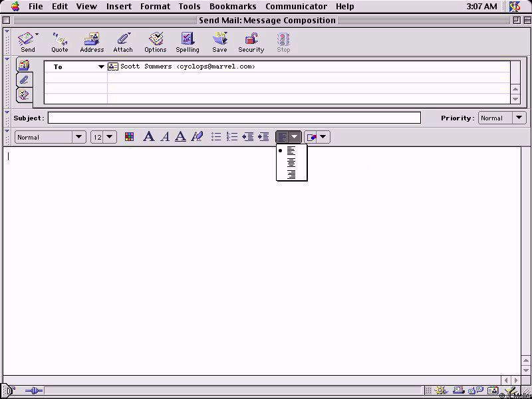Image resolution: width=532 pixels, height=399 pixels.
Task: Select the Scott Summers recipient entry
Action: click(x=188, y=66)
